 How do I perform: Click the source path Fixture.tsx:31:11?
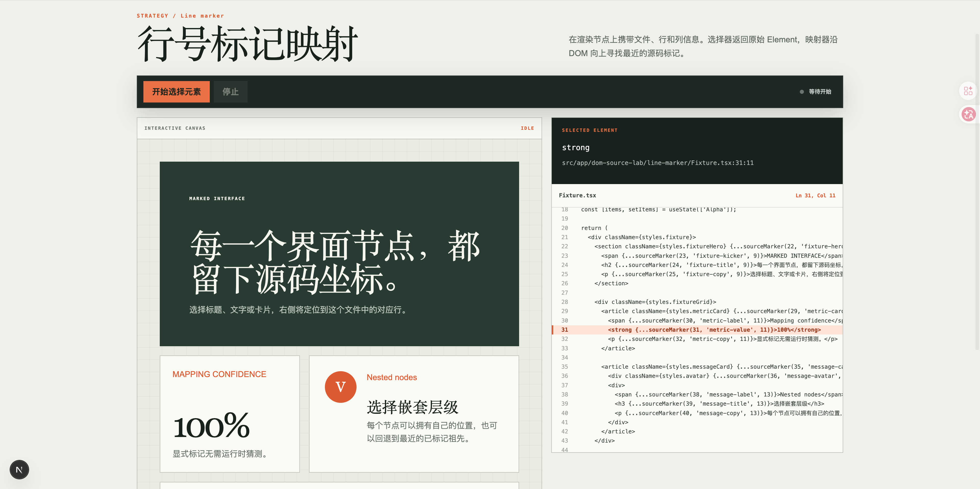pyautogui.click(x=658, y=163)
